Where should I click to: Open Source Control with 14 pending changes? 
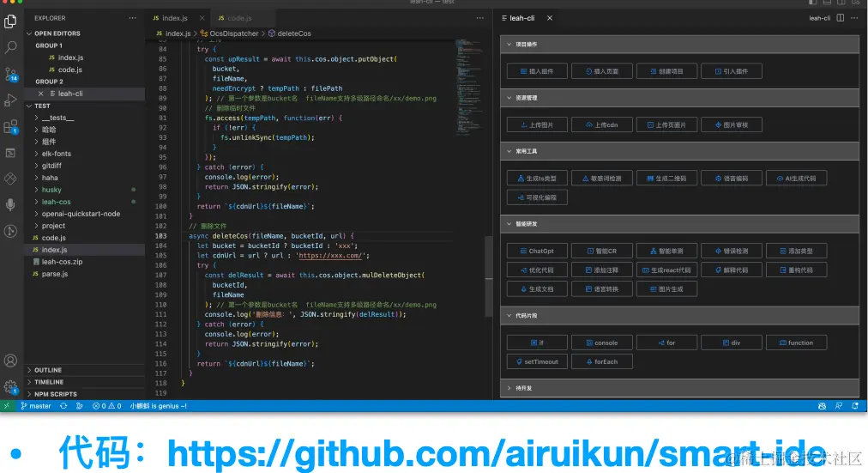[10, 74]
